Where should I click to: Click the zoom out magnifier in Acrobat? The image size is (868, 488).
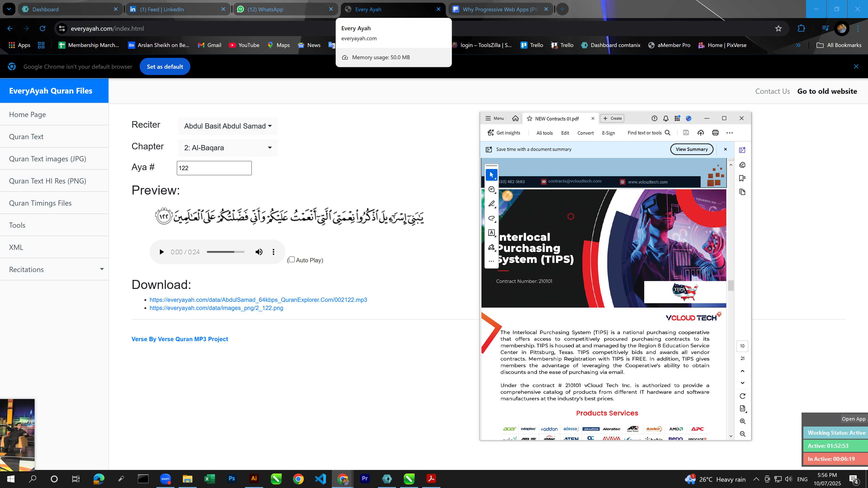point(742,434)
